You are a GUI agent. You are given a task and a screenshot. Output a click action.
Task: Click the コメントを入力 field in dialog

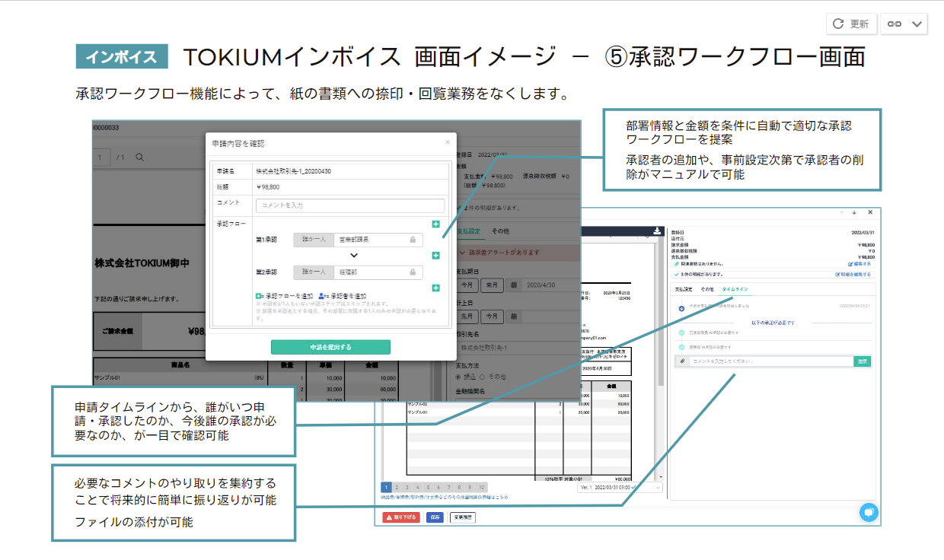coord(350,205)
